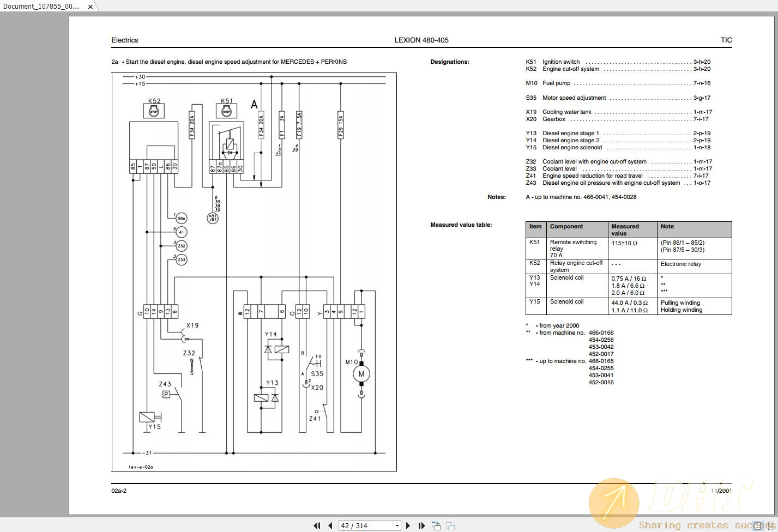Select single page layout icon
Image resolution: width=778 pixels, height=532 pixels.
(758, 526)
